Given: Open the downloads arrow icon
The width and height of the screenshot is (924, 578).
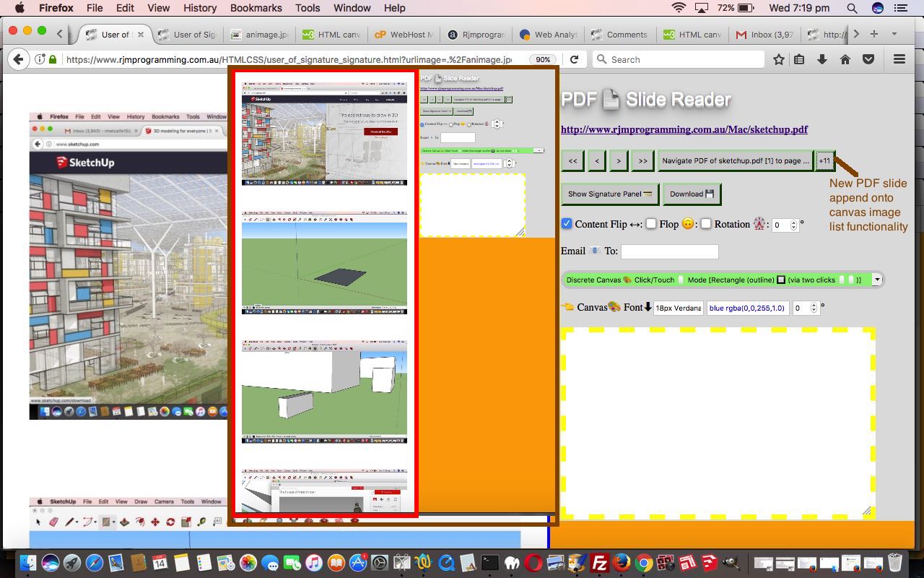Looking at the screenshot, I should point(821,59).
